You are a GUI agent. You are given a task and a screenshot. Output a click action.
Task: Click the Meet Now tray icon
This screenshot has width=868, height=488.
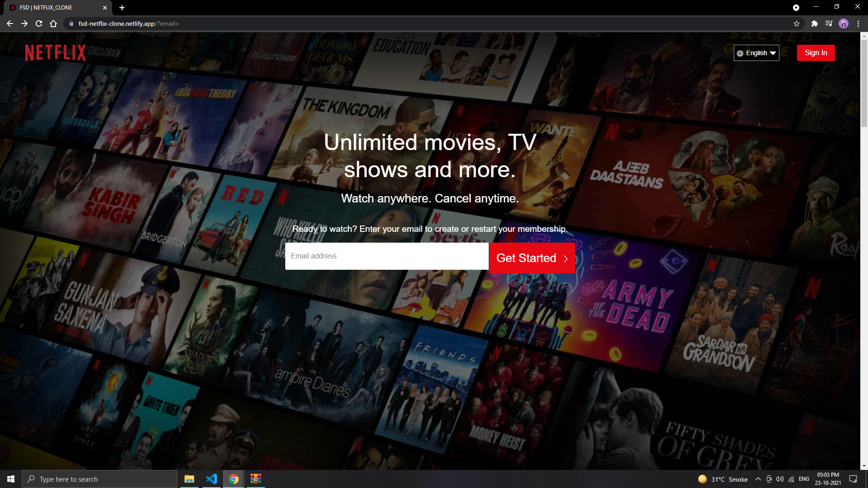769,479
